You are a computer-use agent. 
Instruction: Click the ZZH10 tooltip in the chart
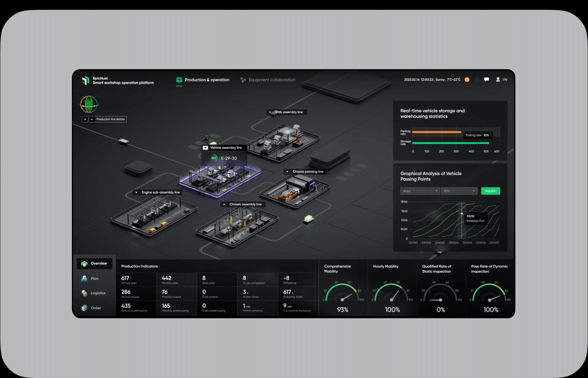[x=475, y=218]
